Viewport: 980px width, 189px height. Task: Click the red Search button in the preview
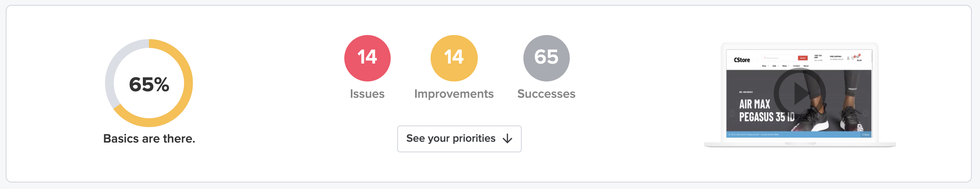803,58
